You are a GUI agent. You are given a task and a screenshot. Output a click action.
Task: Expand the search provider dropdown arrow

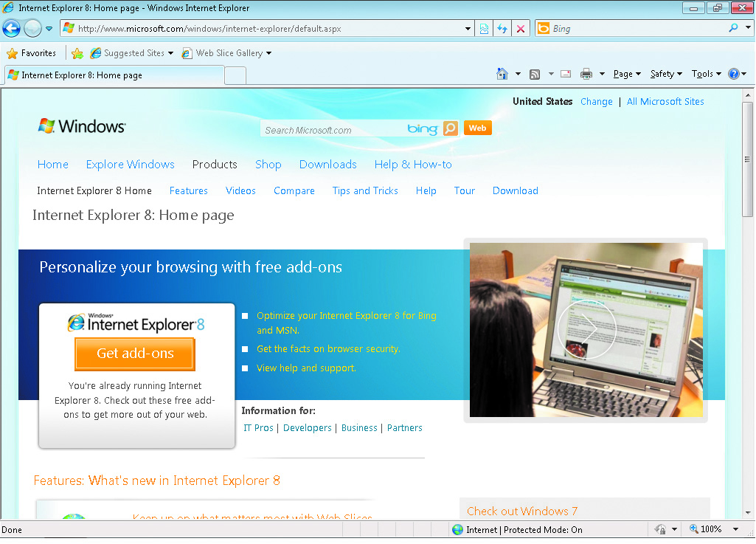748,28
